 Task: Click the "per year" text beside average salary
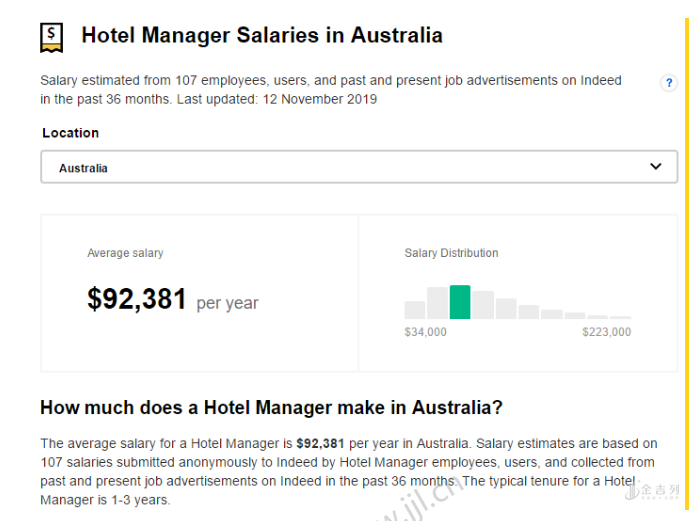(227, 303)
